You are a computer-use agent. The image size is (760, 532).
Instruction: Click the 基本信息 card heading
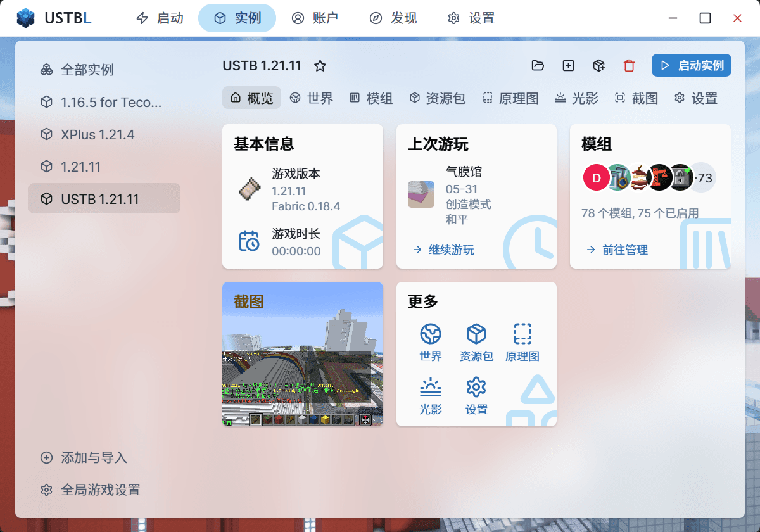tap(264, 144)
